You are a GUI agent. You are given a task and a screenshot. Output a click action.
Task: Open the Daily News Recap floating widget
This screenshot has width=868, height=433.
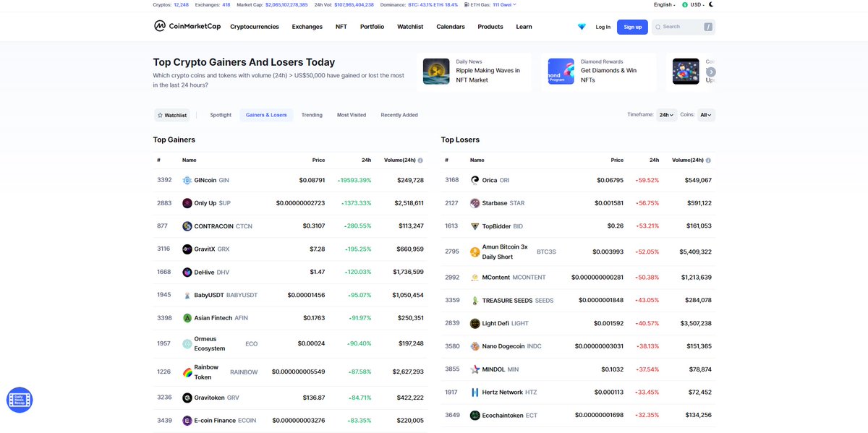(x=20, y=400)
